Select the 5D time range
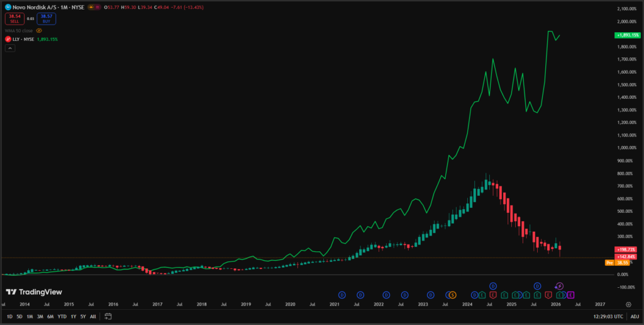 pos(19,316)
